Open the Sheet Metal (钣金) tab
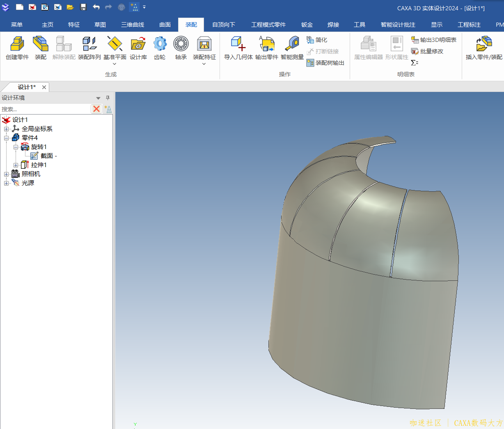The height and width of the screenshot is (429, 504). [x=307, y=25]
